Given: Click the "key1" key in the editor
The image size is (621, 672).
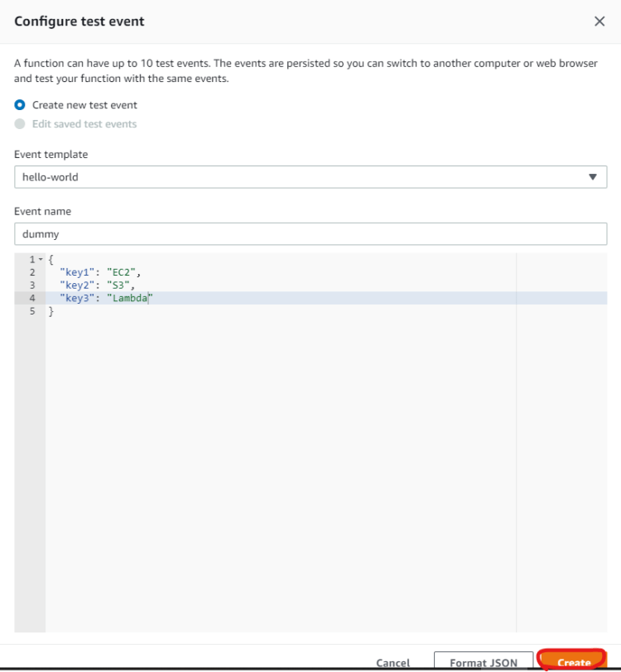Looking at the screenshot, I should tap(77, 272).
